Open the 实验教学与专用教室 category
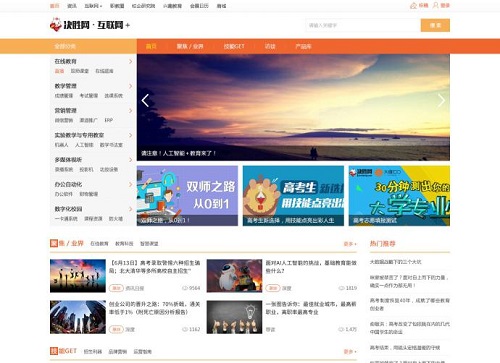Image resolution: width=500 pixels, height=363 pixels. [x=79, y=135]
